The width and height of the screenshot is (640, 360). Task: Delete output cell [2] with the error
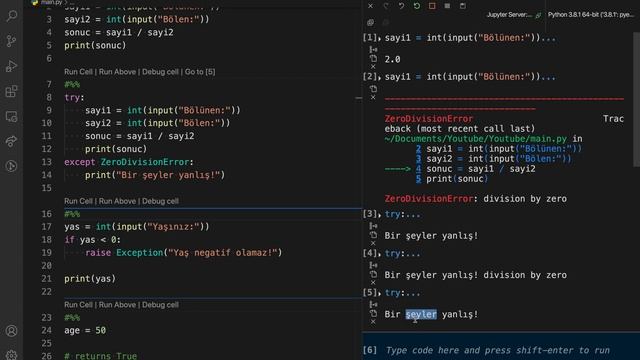(373, 97)
